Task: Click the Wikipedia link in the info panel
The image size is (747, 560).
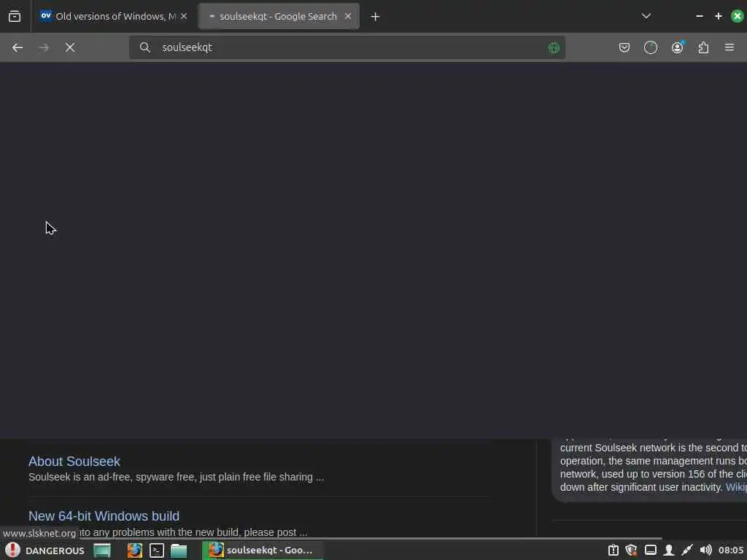Action: click(736, 487)
